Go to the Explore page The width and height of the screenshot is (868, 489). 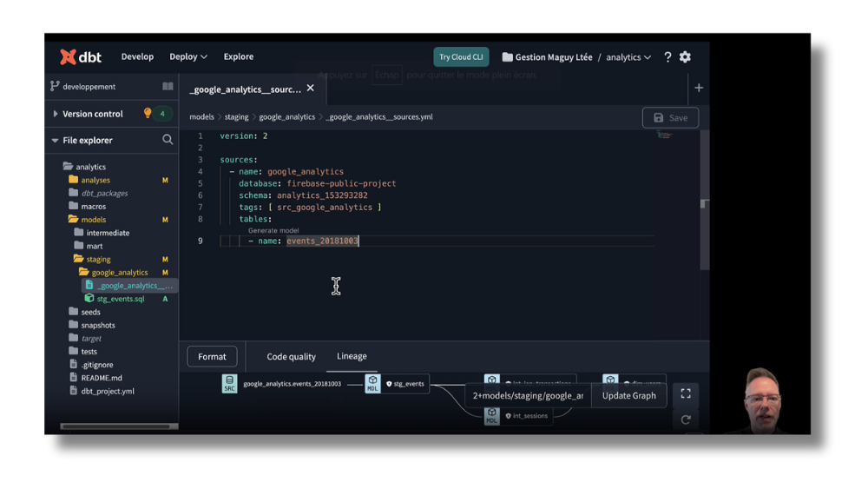[239, 56]
